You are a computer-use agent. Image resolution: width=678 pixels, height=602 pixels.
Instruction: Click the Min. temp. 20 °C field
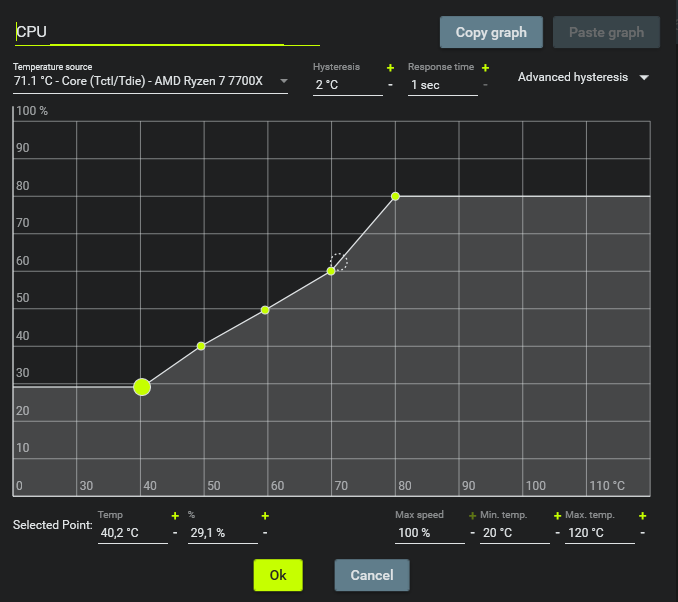click(x=515, y=533)
